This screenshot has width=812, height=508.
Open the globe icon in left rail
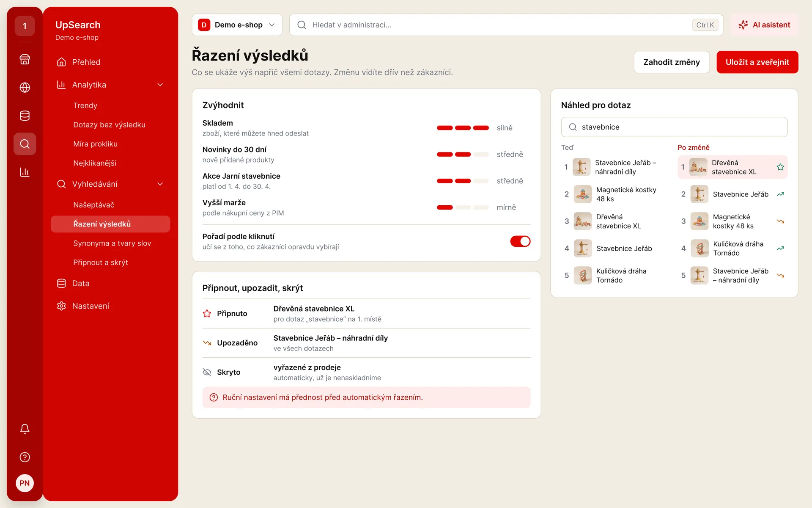coord(25,88)
